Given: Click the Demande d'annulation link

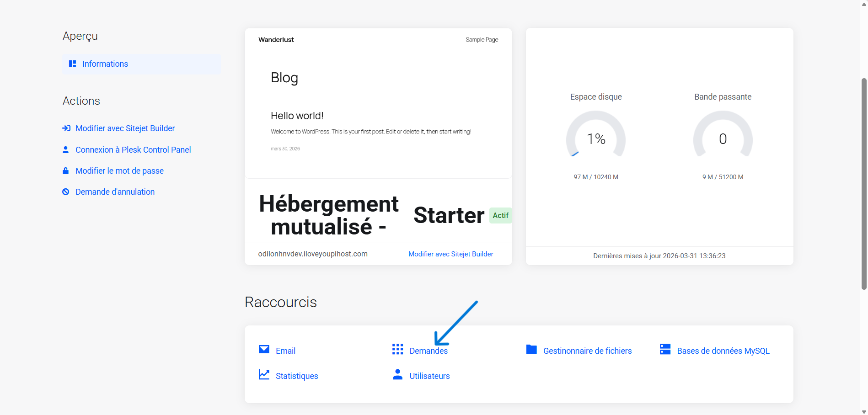Looking at the screenshot, I should pos(115,192).
